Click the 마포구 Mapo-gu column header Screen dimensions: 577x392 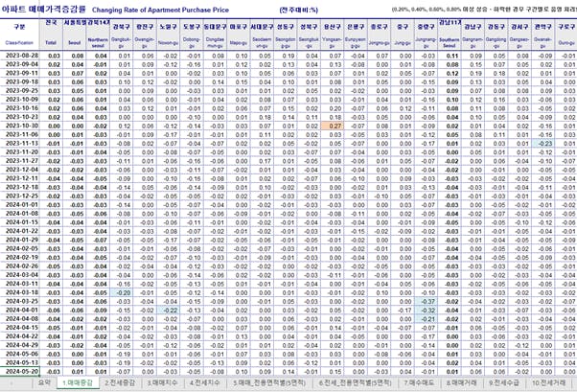click(238, 35)
